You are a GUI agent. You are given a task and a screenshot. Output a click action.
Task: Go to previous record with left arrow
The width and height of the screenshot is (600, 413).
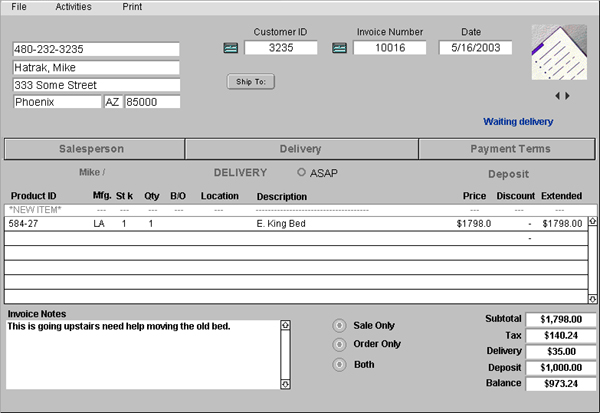point(558,96)
